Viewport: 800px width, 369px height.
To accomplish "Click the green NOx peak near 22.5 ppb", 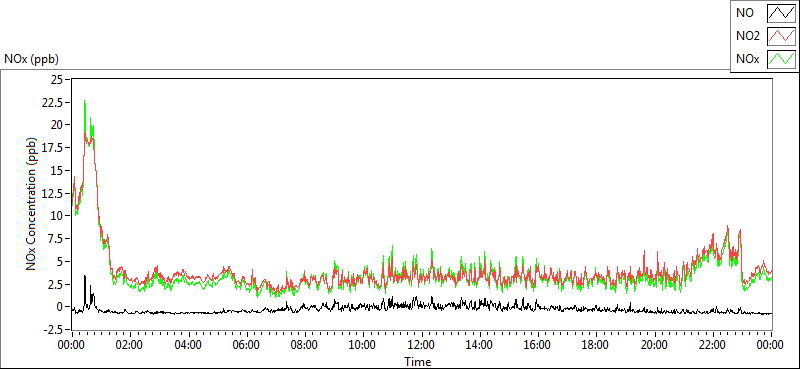I will [x=85, y=102].
